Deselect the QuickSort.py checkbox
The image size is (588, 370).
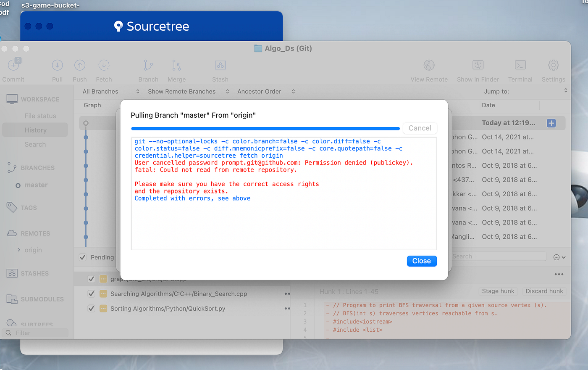tap(91, 308)
